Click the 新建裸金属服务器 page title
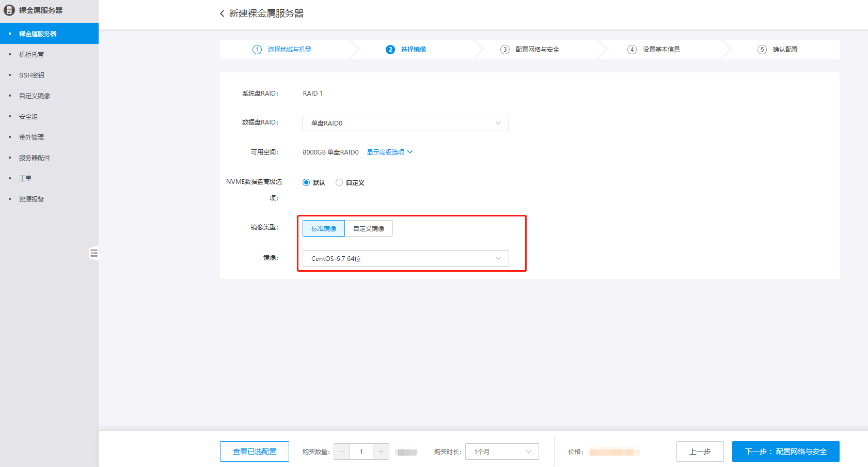Screen dimensions: 868x467 click(x=266, y=13)
